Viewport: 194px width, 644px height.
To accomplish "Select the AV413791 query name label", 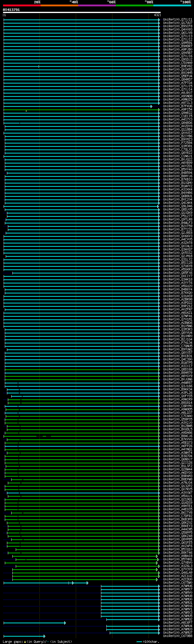I will tap(12, 10).
